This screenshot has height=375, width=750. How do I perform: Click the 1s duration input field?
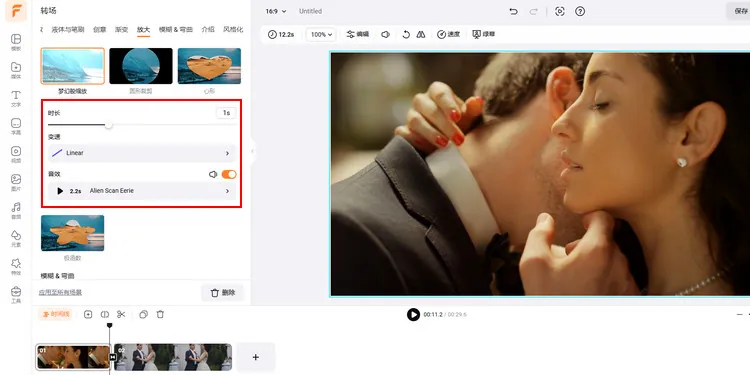click(x=226, y=113)
